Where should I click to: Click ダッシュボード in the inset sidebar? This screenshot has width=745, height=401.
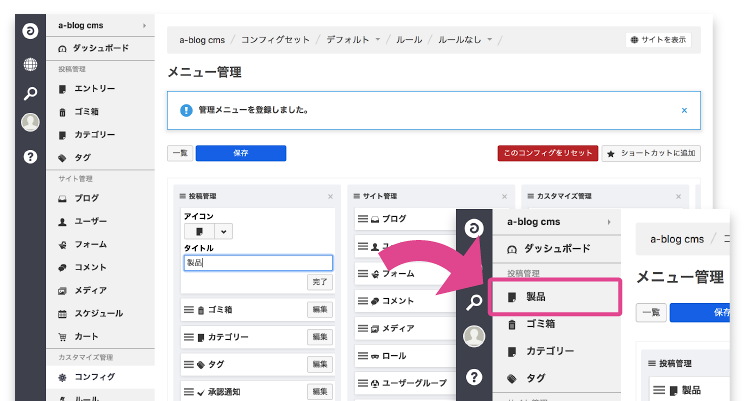click(x=557, y=249)
